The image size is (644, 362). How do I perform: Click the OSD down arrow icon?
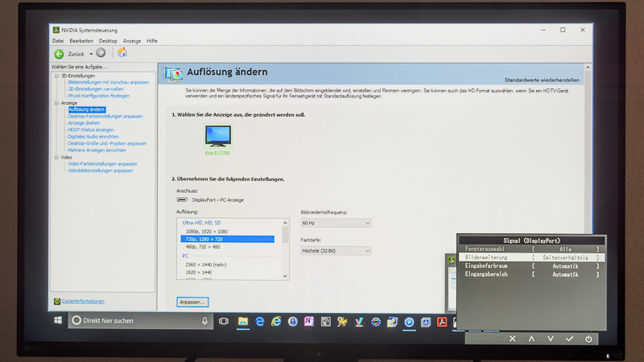coord(551,339)
